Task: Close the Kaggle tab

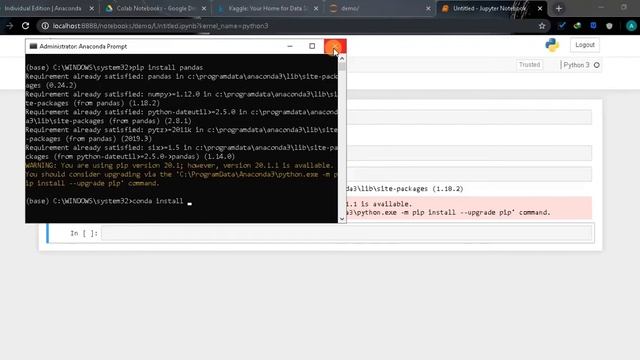Action: coord(316,8)
